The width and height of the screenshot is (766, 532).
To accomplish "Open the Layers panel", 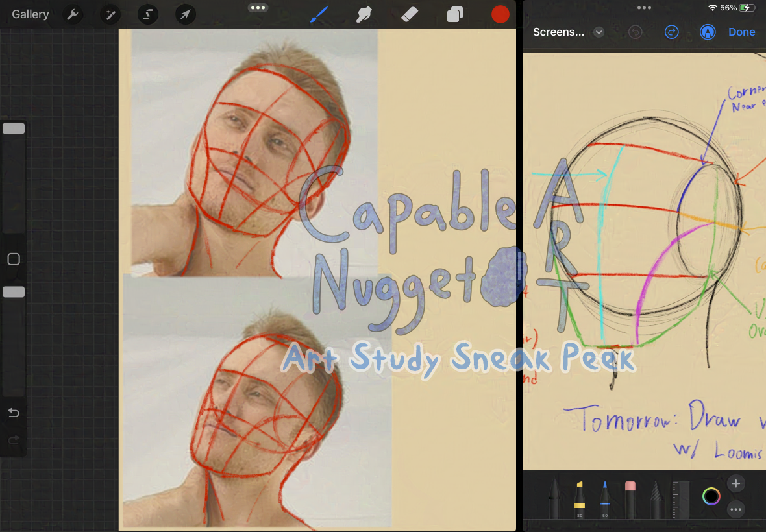I will pos(455,14).
